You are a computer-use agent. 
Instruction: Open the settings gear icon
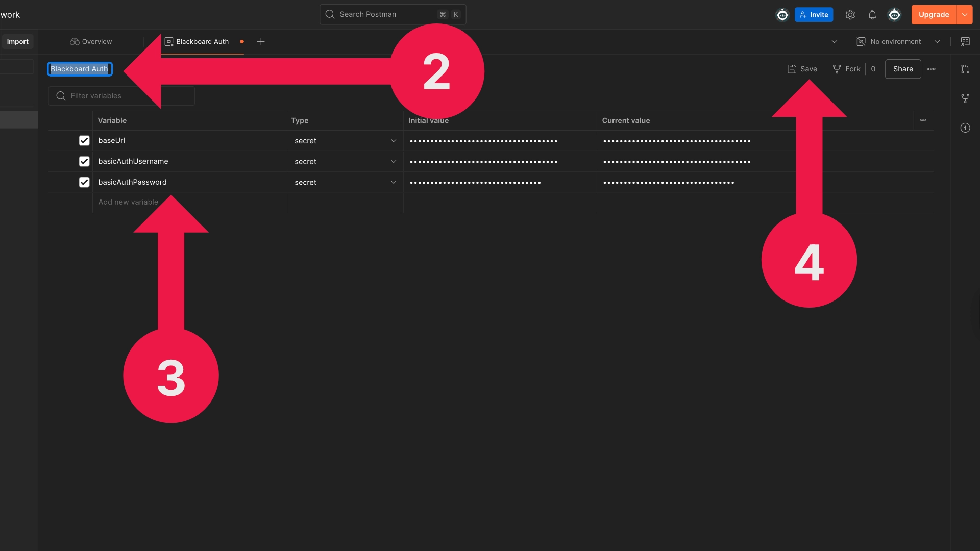[850, 15]
